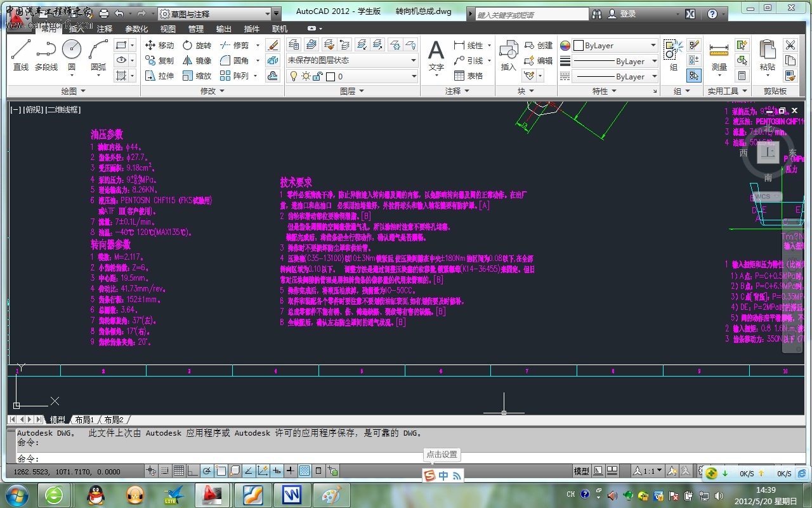
Task: Open the workspace dropdown 草图与注释
Action: [219, 14]
